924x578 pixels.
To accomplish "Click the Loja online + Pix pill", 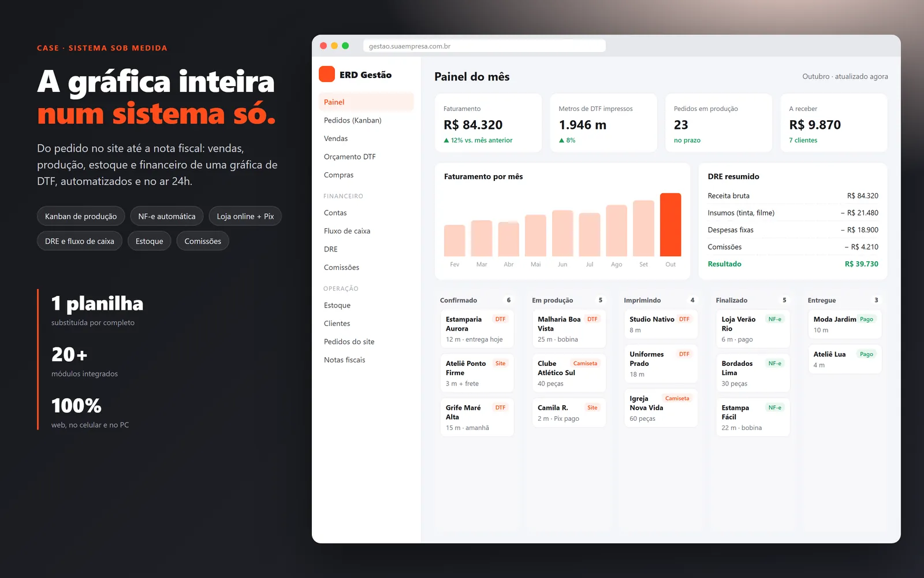I will coord(245,216).
